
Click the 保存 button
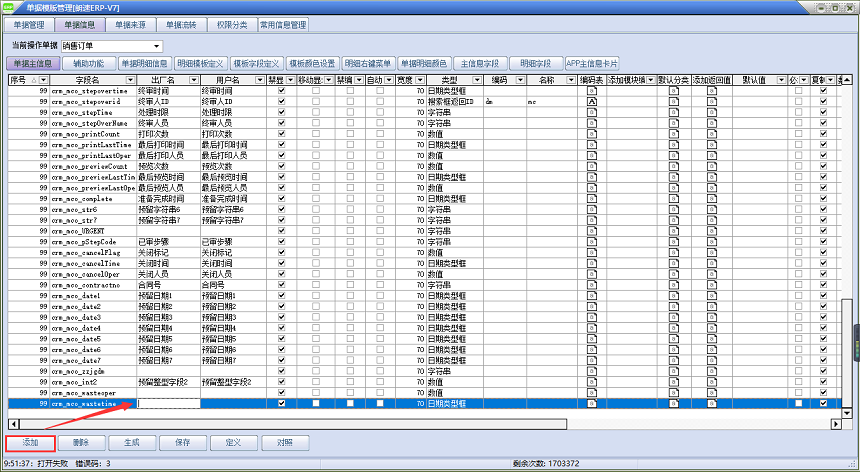tap(183, 443)
